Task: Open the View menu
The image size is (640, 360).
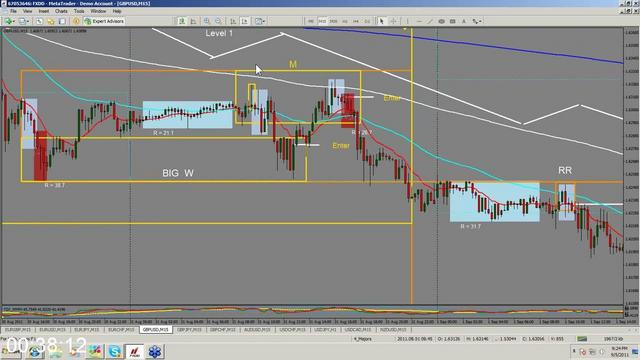Action: (x=27, y=11)
